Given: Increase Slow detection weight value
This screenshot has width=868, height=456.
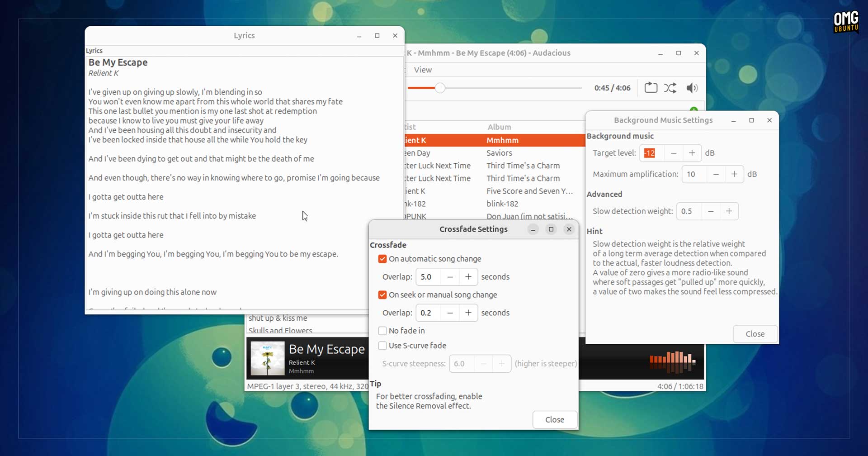Looking at the screenshot, I should (x=729, y=211).
